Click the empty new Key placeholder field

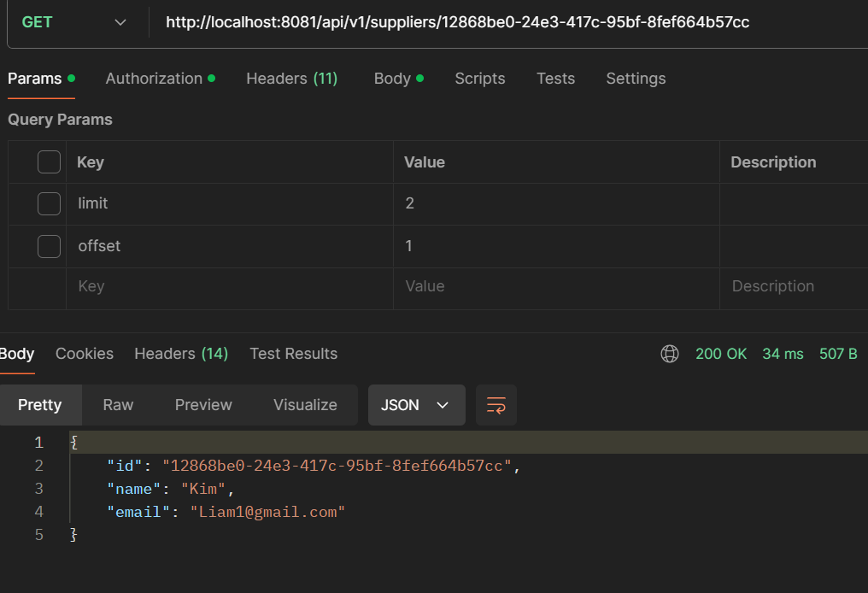pyautogui.click(x=230, y=286)
